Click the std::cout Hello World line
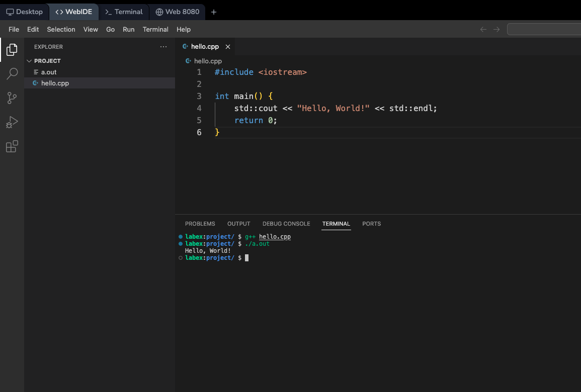 [336, 109]
